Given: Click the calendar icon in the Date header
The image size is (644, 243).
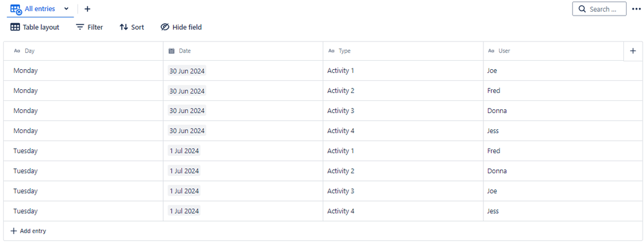Looking at the screenshot, I should tap(172, 51).
